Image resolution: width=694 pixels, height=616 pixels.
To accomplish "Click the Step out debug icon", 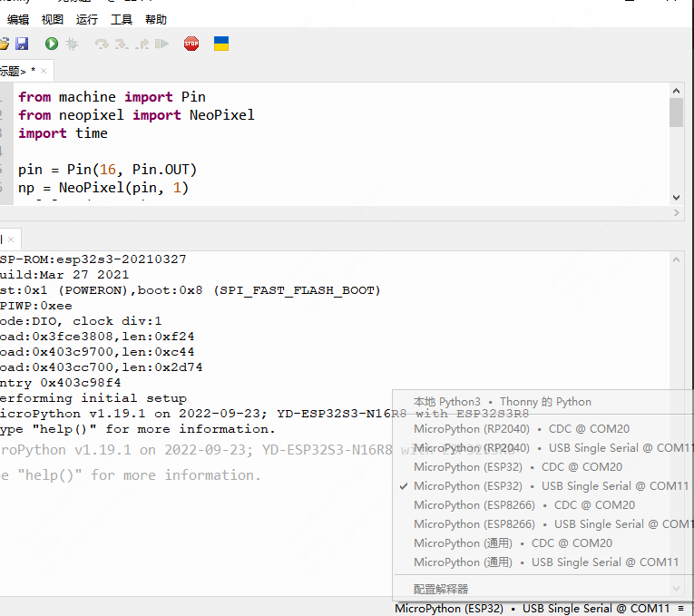I will click(x=142, y=44).
